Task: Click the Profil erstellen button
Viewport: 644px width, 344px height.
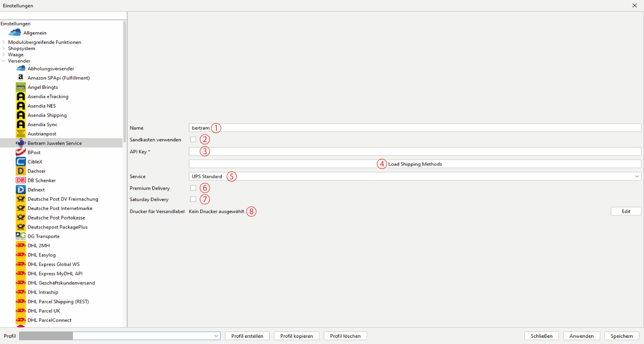Action: [x=247, y=336]
